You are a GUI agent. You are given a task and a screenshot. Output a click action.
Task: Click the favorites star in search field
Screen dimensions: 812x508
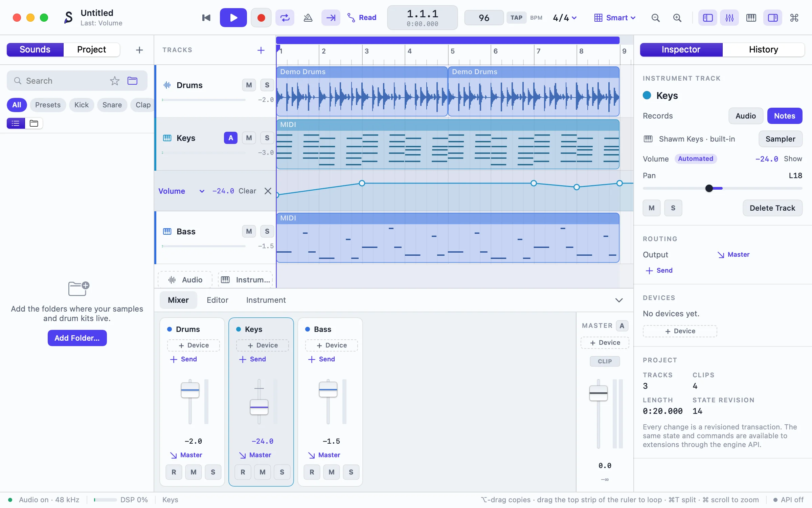point(115,81)
